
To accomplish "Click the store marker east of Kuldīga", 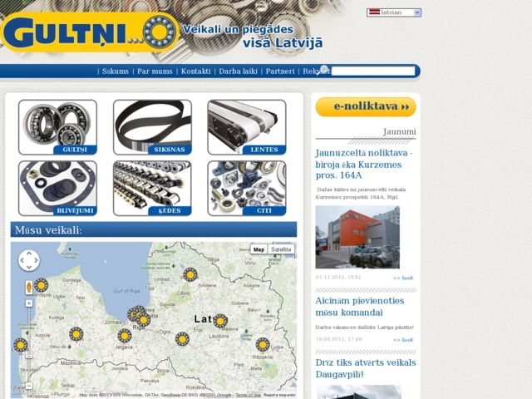I will pos(76,334).
